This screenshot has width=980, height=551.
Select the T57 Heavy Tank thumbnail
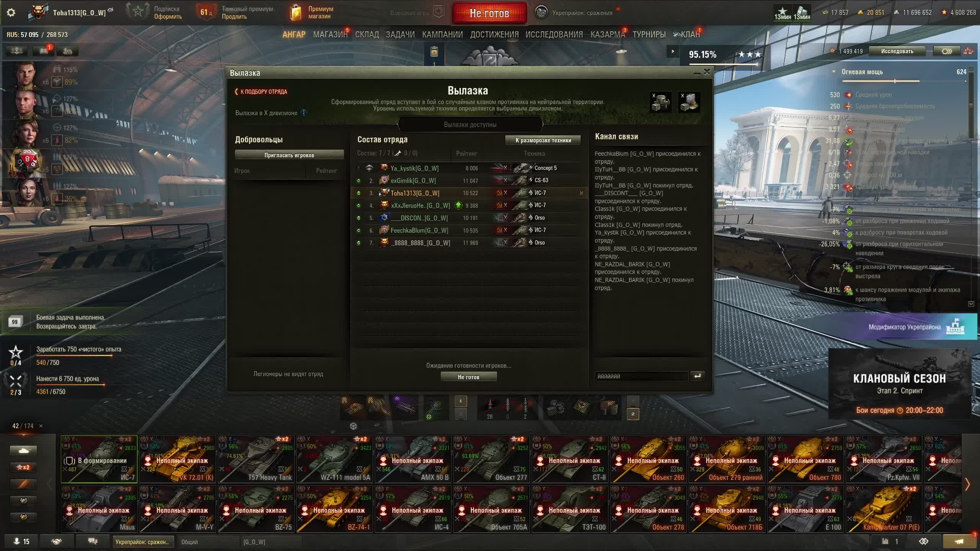click(x=256, y=459)
